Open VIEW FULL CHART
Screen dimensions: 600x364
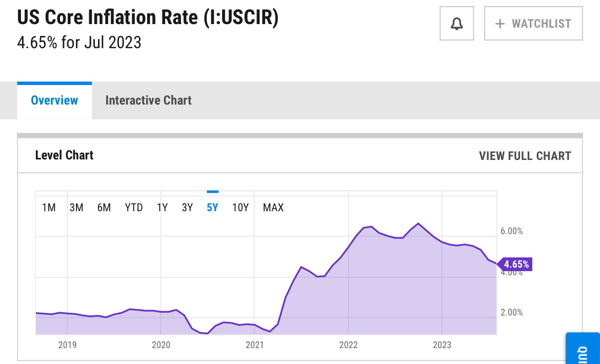point(525,156)
